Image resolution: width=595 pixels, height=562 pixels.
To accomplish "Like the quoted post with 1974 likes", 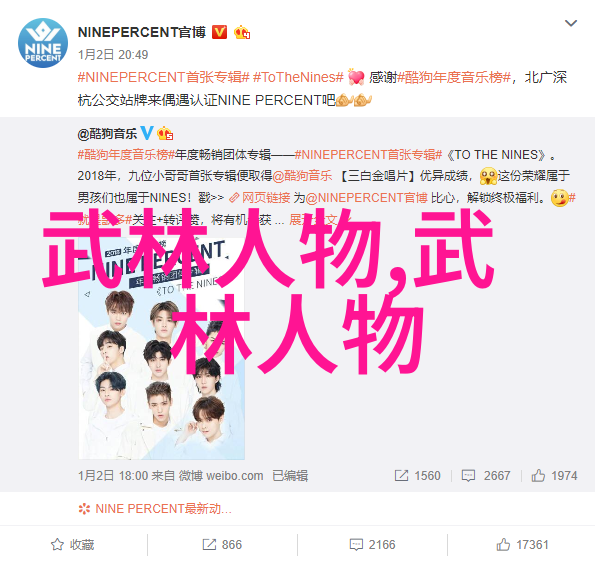I will (x=554, y=475).
